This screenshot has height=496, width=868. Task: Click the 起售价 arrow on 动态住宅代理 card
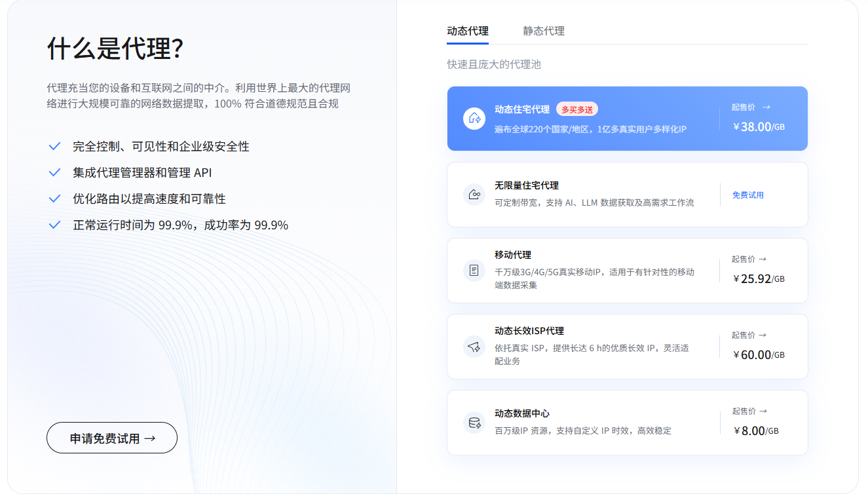click(766, 107)
